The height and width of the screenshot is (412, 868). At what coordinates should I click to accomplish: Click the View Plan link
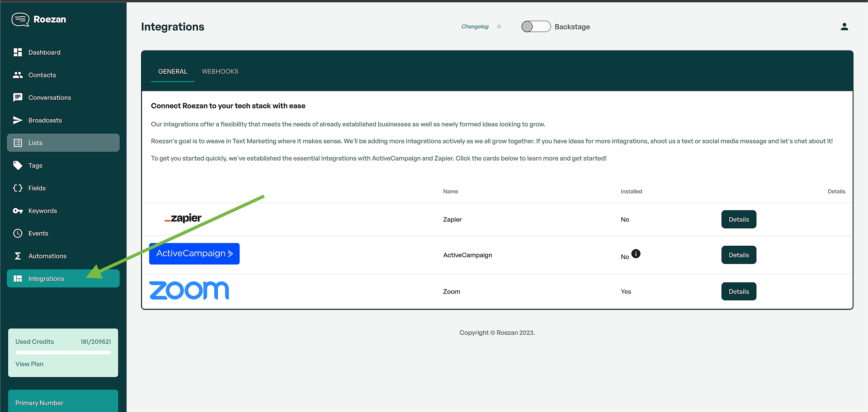coord(29,364)
